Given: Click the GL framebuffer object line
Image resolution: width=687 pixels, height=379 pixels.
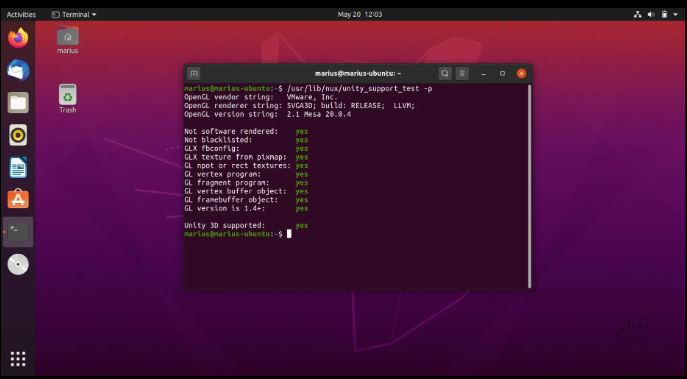Looking at the screenshot, I should (x=246, y=200).
